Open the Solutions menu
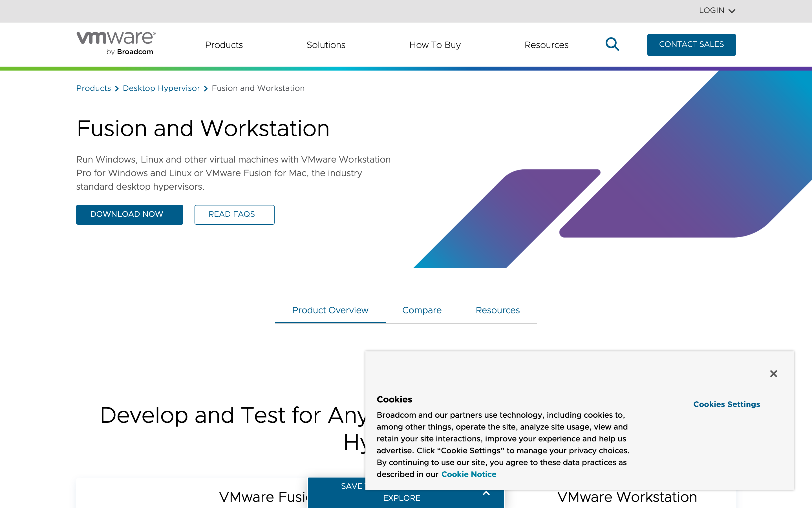The image size is (812, 508). point(326,45)
